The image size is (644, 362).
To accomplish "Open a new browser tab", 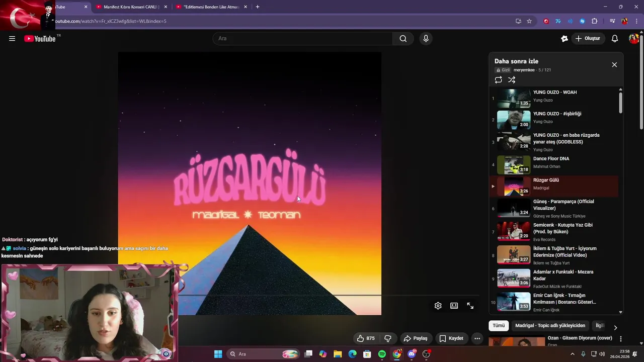I will pos(258,7).
